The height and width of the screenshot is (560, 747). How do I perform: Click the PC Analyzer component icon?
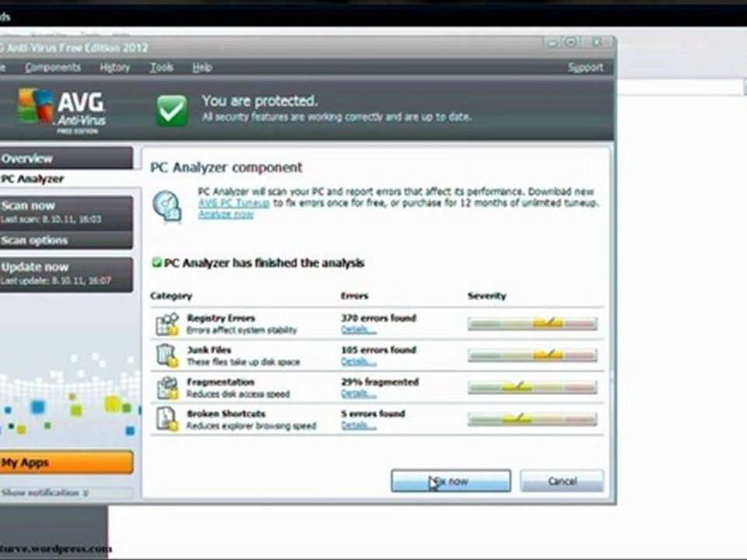[167, 206]
